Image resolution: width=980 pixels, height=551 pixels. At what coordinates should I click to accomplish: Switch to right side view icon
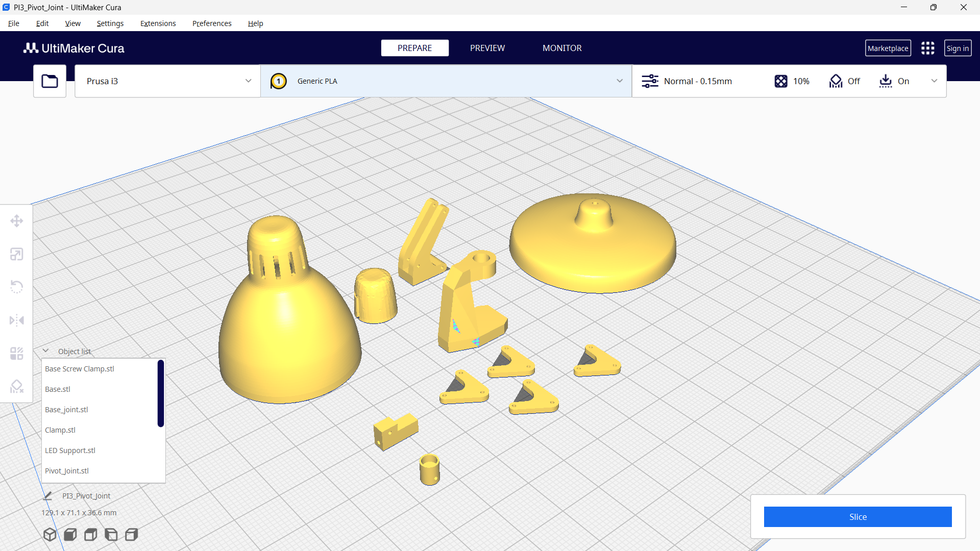pos(131,534)
